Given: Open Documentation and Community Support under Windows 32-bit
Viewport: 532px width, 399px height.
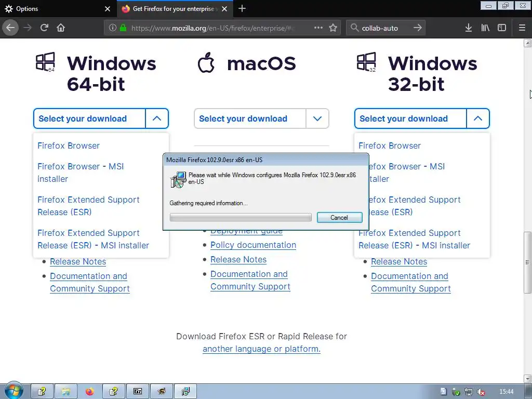Looking at the screenshot, I should point(411,282).
